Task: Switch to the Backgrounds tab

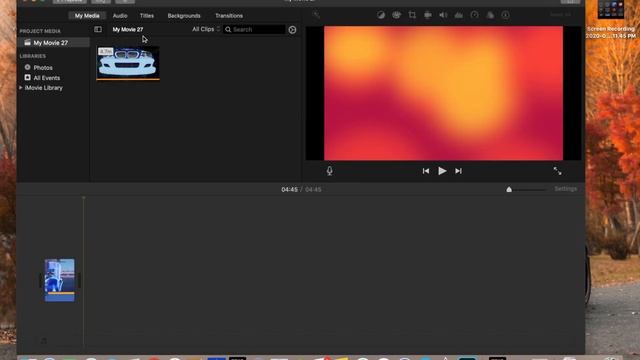Action: [x=184, y=16]
